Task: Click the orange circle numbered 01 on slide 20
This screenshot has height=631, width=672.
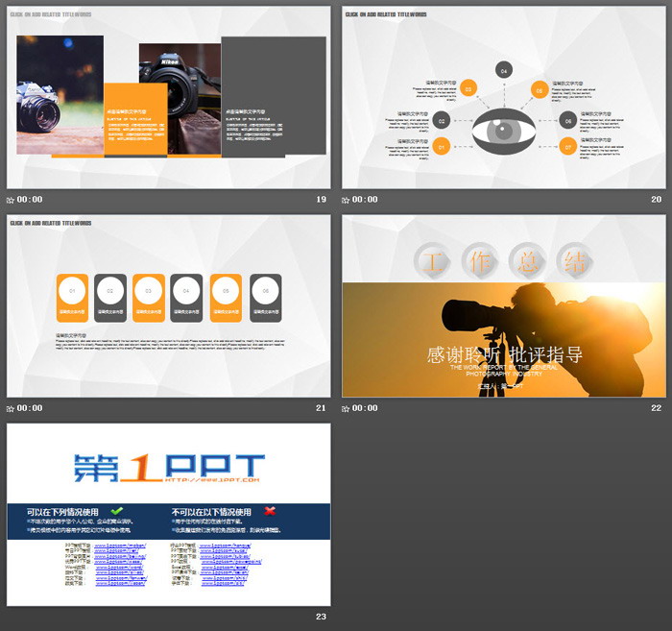Action: tap(442, 147)
